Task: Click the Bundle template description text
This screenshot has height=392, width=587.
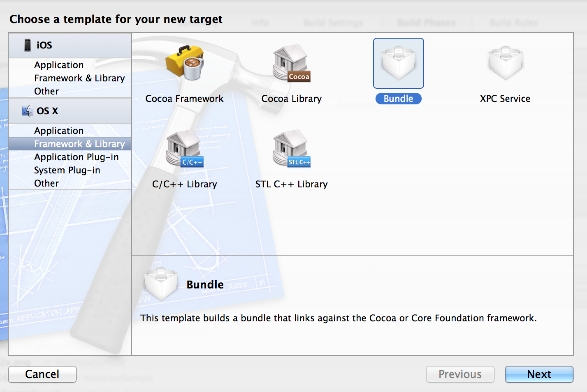Action: pos(338,318)
